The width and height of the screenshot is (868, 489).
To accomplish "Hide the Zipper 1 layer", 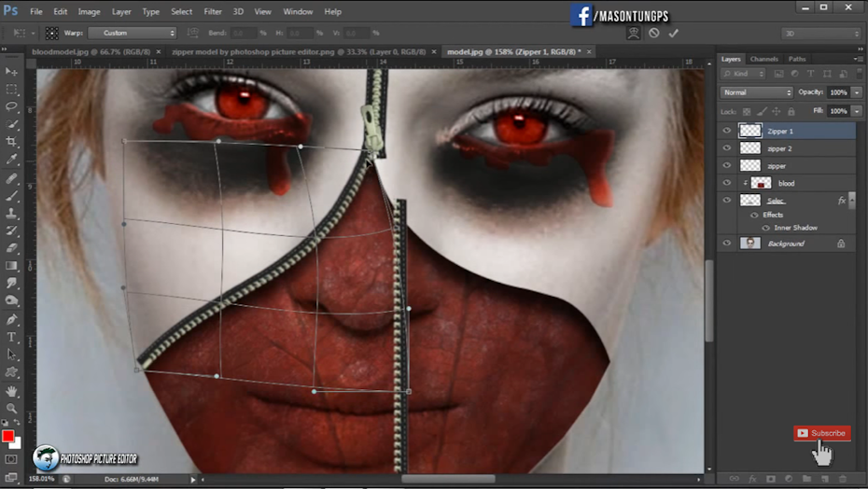I will 727,132.
